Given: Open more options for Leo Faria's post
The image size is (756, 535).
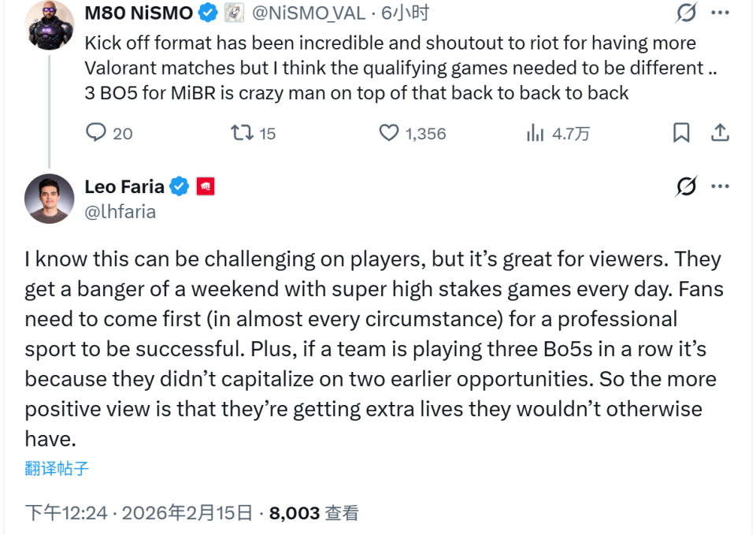Looking at the screenshot, I should [x=720, y=187].
